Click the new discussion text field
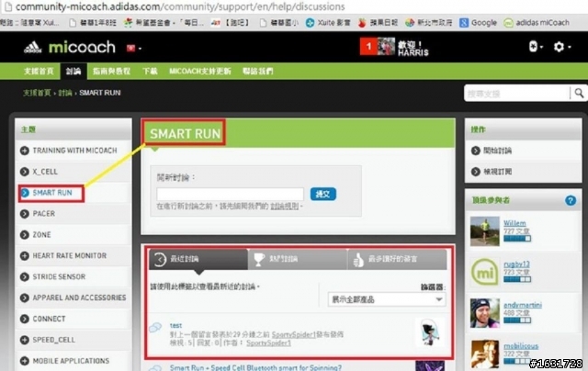Image resolution: width=588 pixels, height=371 pixels. 230,194
